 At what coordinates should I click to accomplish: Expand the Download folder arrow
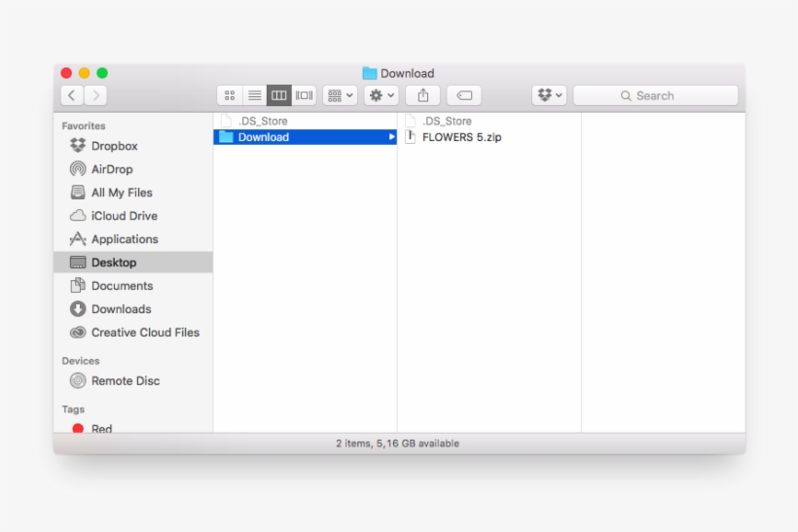[x=391, y=137]
